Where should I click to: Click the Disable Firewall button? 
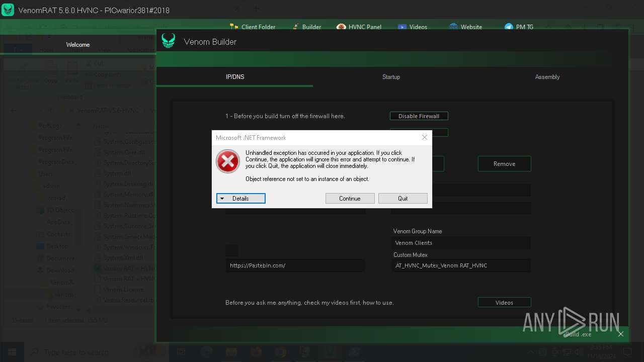pyautogui.click(x=419, y=116)
